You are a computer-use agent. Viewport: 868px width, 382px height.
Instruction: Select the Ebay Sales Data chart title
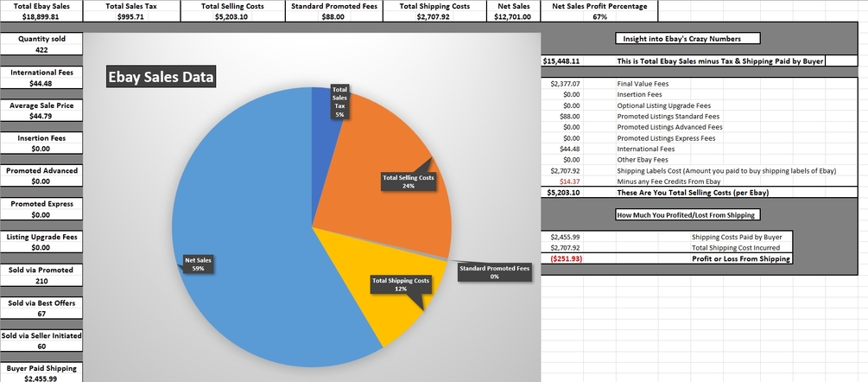(x=162, y=77)
